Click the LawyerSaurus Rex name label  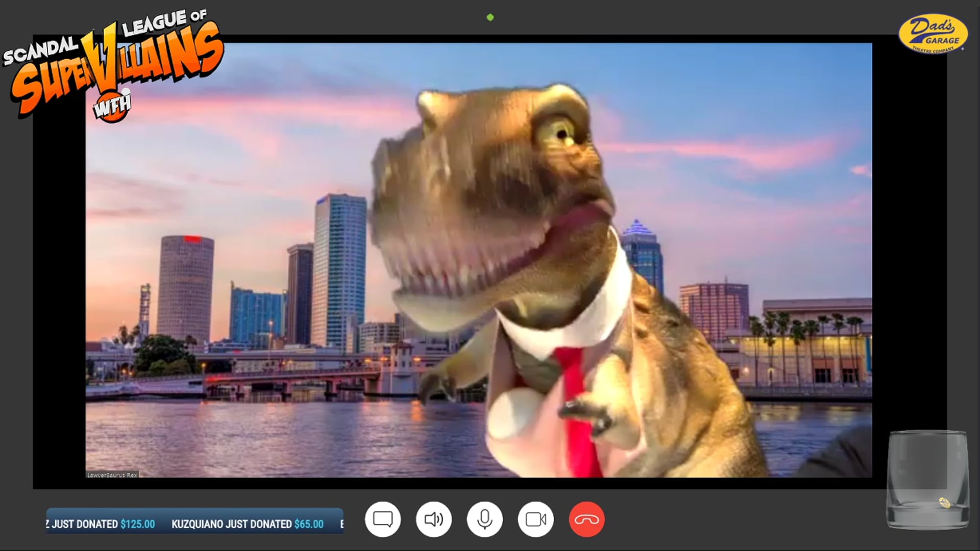click(112, 474)
